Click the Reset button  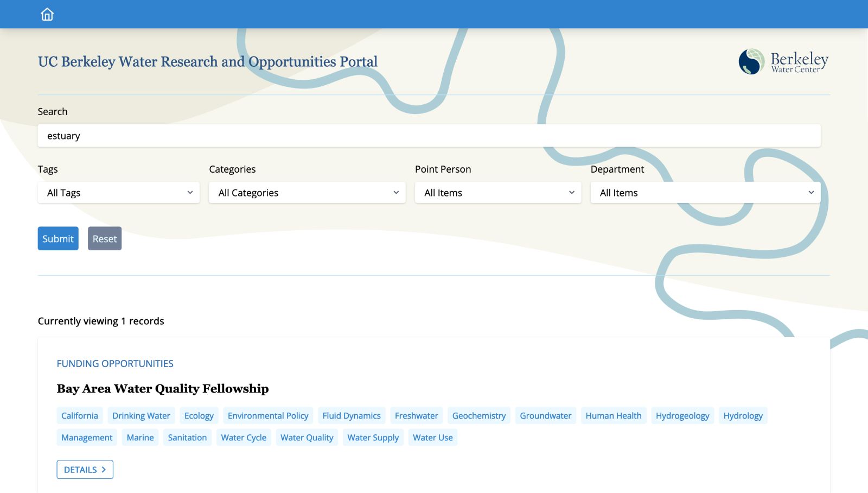tap(105, 238)
